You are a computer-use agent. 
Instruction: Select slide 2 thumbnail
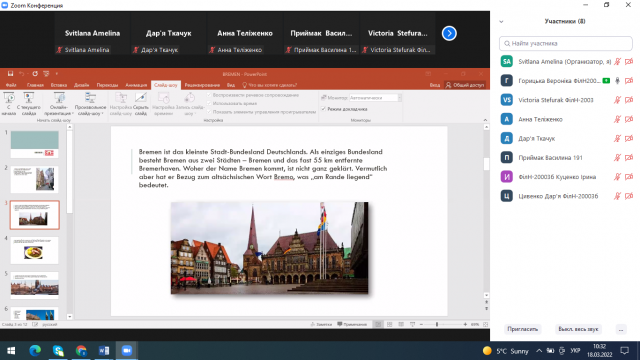tap(35, 179)
